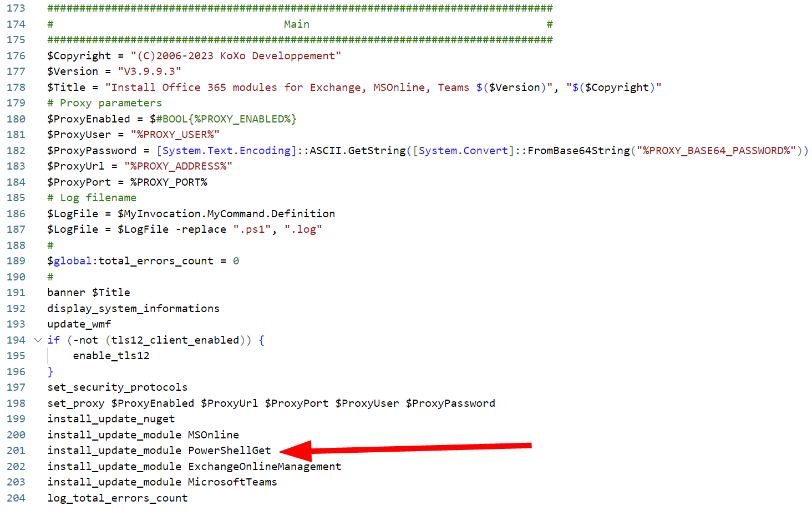Click line number 173 in the gutter
This screenshot has height=511, width=812.
tap(16, 8)
